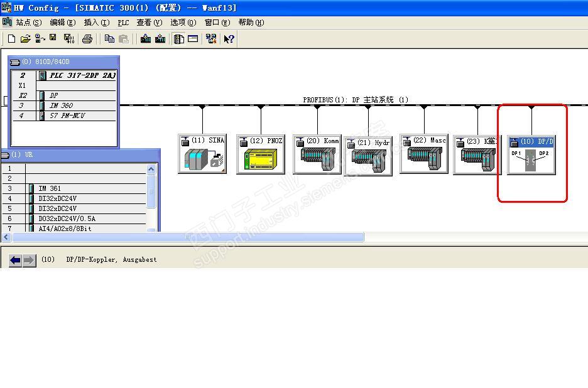Select DI32xDC24V in slot 5

[x=74, y=209]
